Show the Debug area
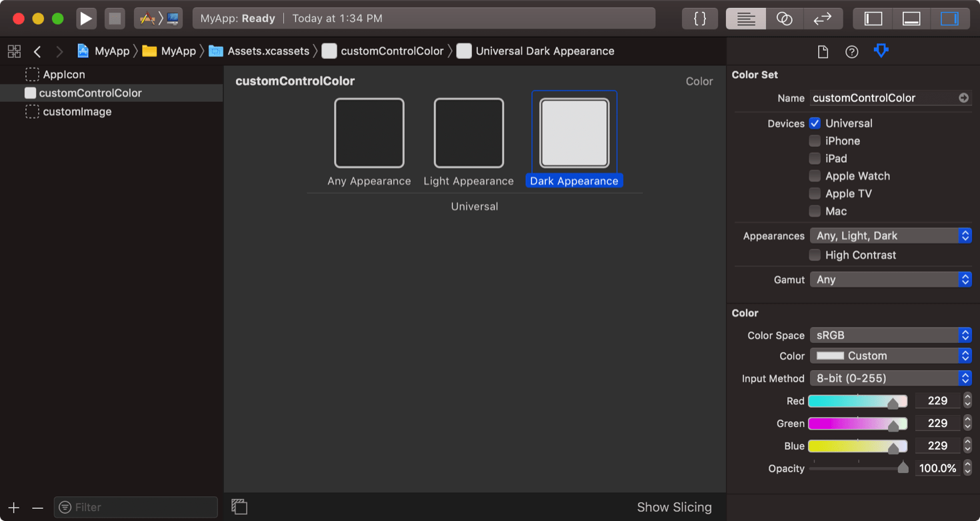Image resolution: width=980 pixels, height=521 pixels. click(x=911, y=18)
